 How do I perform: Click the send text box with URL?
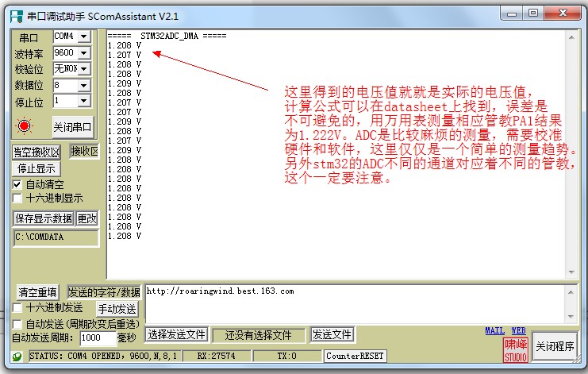(x=355, y=303)
